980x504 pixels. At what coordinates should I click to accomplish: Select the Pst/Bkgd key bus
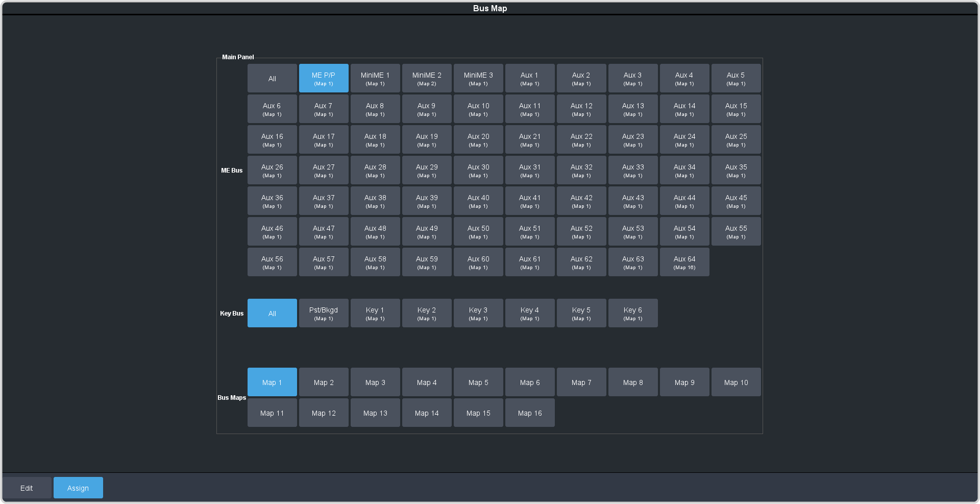[x=324, y=313]
